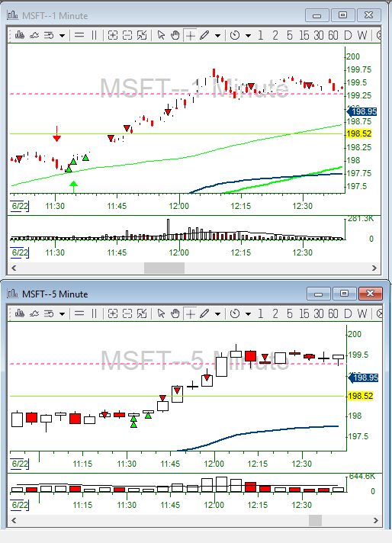This screenshot has width=392, height=543.
Task: Set 2-minute interval in 1 Minute window
Action: 275,35
